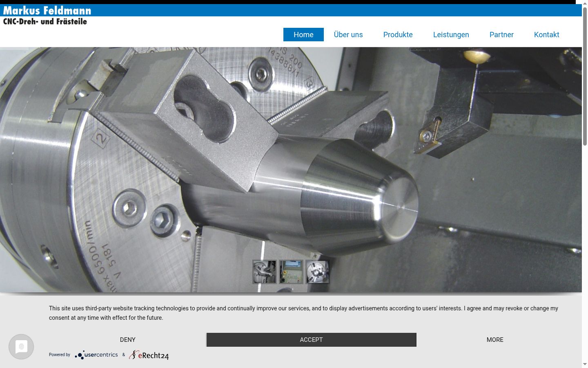Go to the Über uns page
The image size is (588, 368).
[348, 35]
